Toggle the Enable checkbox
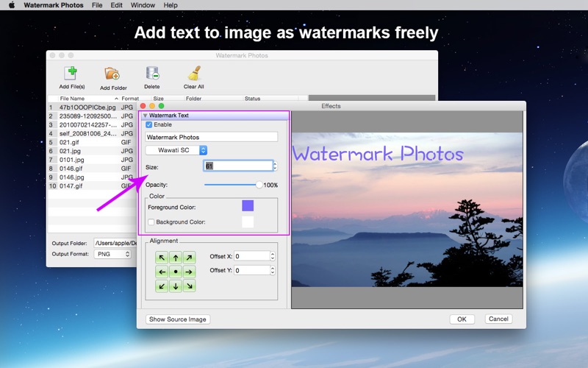Screen dimensions: 588x368 click(x=149, y=124)
